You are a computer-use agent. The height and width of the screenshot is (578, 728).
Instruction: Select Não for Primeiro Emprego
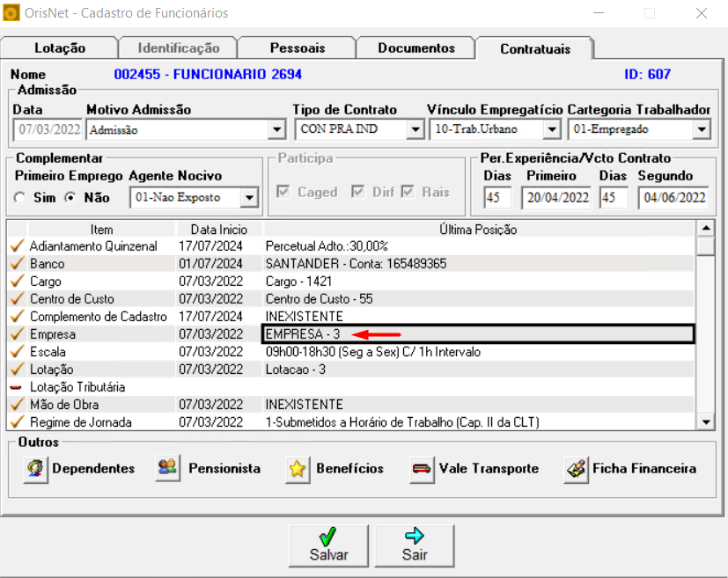point(70,198)
